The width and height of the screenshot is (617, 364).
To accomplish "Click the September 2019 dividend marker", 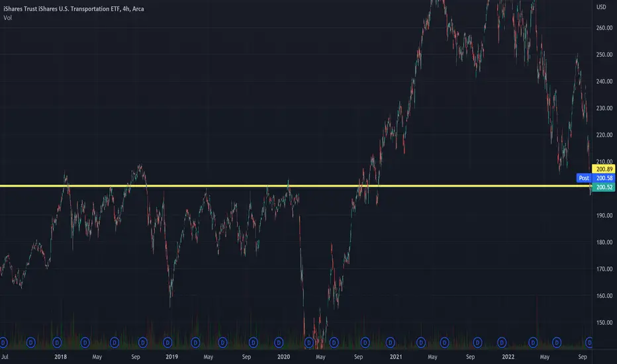I will click(253, 343).
